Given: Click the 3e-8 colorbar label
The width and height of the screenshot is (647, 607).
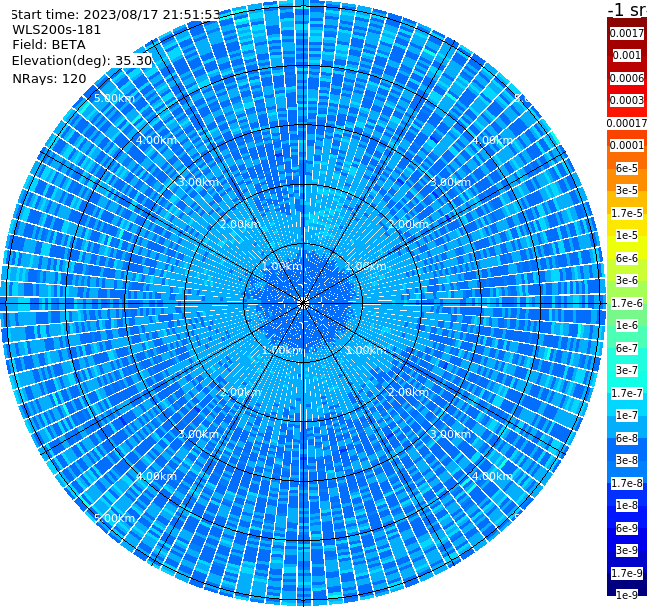Looking at the screenshot, I should [627, 461].
